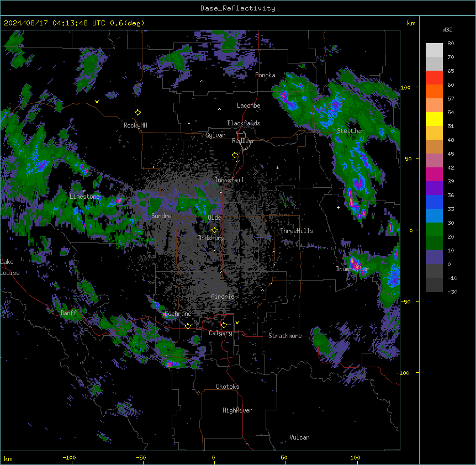Click the light gray 70-80 dBZ legend swatch
The width and height of the screenshot is (476, 465).
pyautogui.click(x=434, y=50)
